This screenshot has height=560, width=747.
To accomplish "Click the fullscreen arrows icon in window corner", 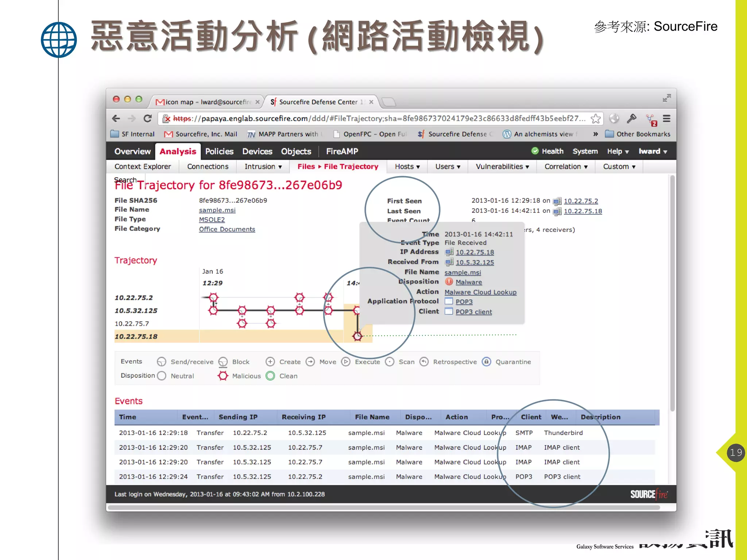I will click(x=666, y=98).
